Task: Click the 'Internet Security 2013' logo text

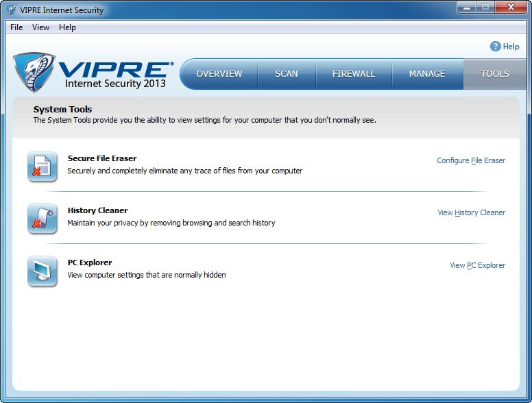Action: pos(115,84)
